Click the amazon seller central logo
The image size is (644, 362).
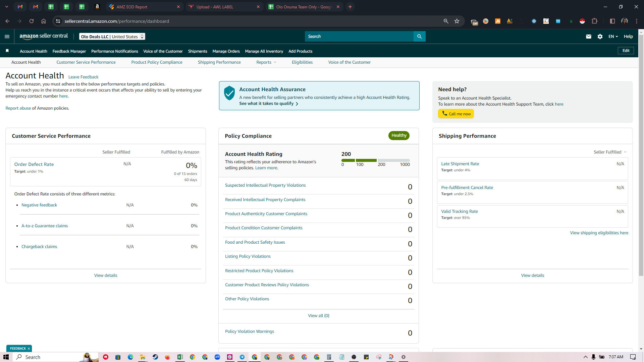44,36
